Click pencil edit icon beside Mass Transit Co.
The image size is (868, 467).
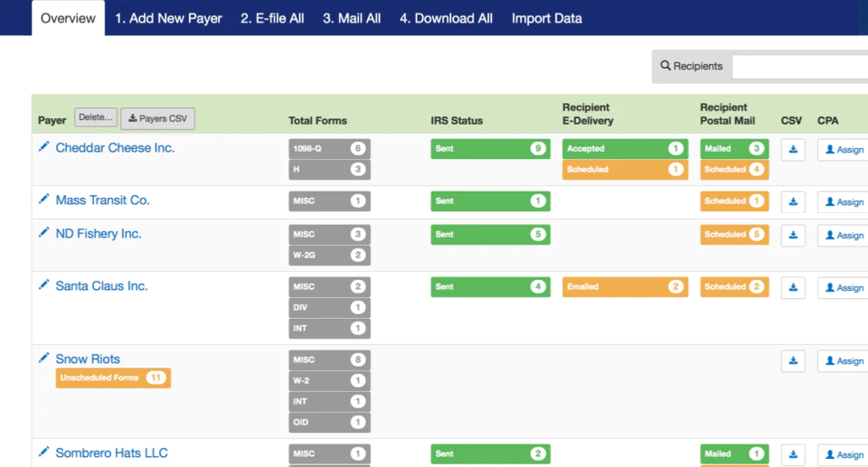[x=43, y=200]
